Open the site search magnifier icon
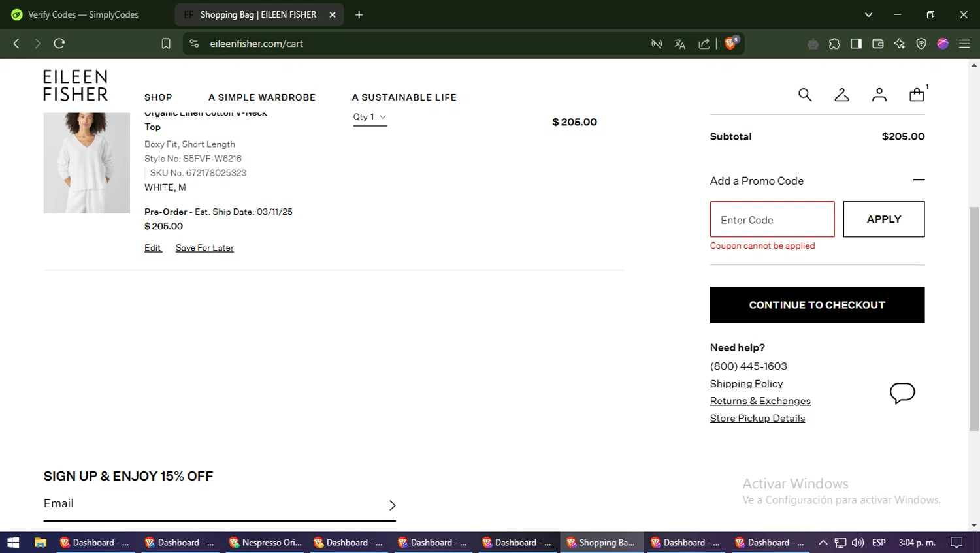This screenshot has height=553, width=980. [805, 95]
